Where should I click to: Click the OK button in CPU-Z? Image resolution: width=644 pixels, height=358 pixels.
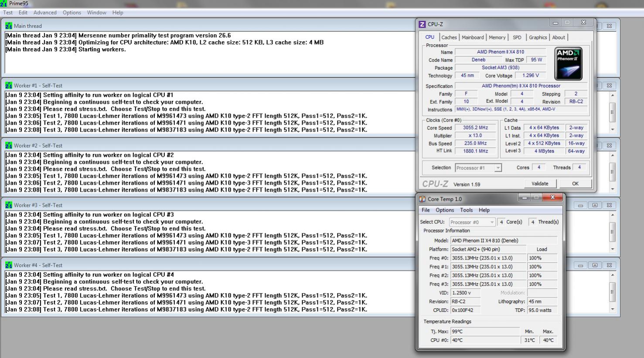575,183
